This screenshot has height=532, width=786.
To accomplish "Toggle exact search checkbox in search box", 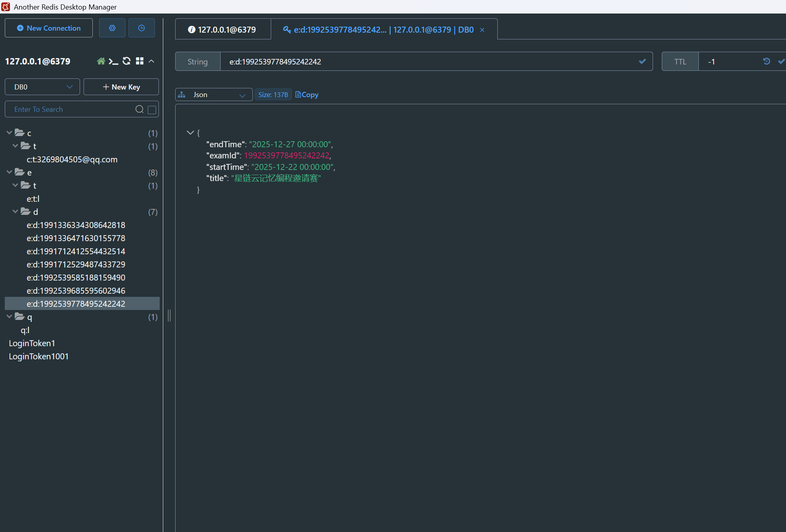I will [x=152, y=110].
